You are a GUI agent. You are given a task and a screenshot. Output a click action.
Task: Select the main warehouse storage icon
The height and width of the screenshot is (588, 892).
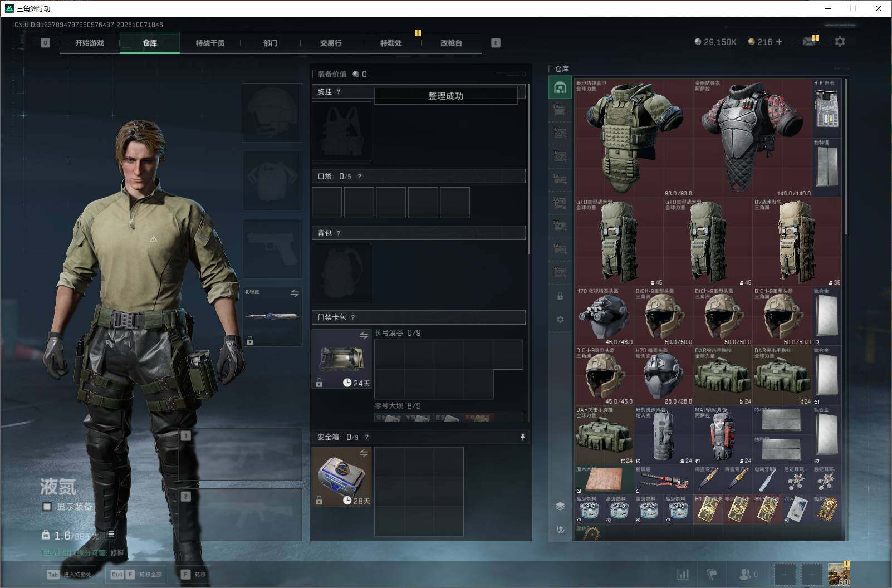point(560,88)
